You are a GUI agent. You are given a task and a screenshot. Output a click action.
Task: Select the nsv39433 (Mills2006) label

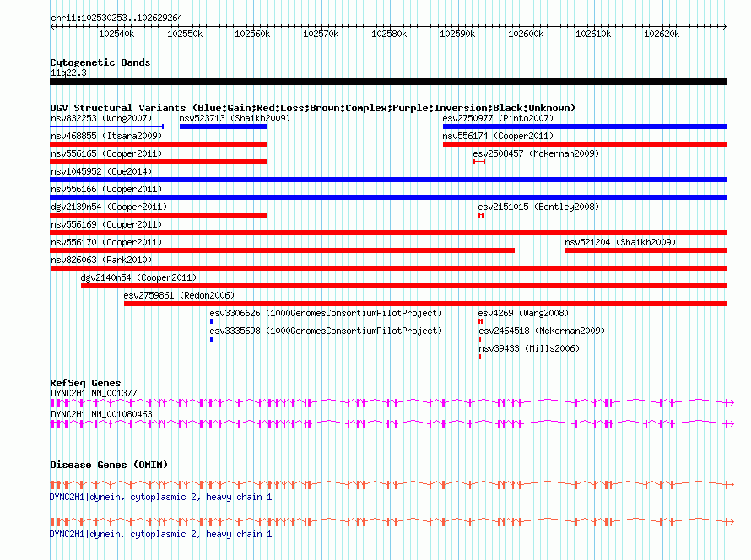[x=529, y=348]
